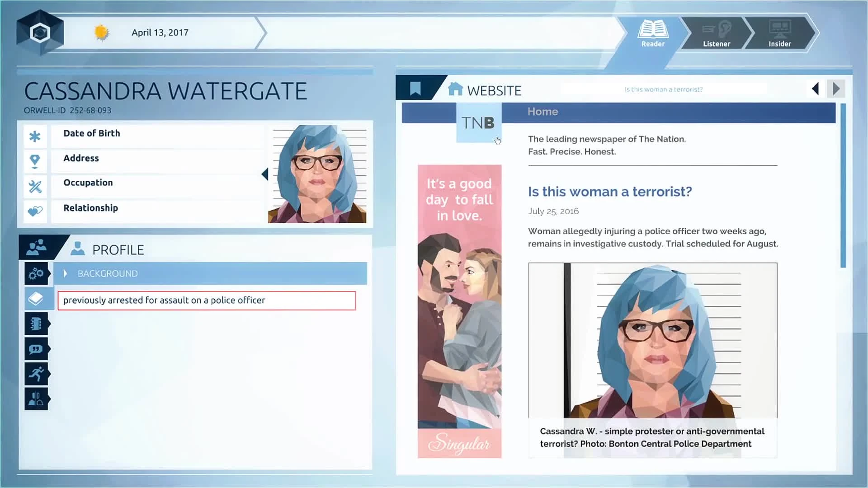Viewport: 868px width, 488px height.
Task: Go back with the browser left arrow
Action: pos(816,89)
